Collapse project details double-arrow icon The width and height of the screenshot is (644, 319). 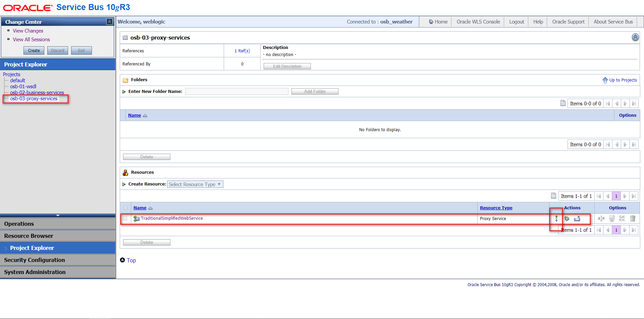635,37
